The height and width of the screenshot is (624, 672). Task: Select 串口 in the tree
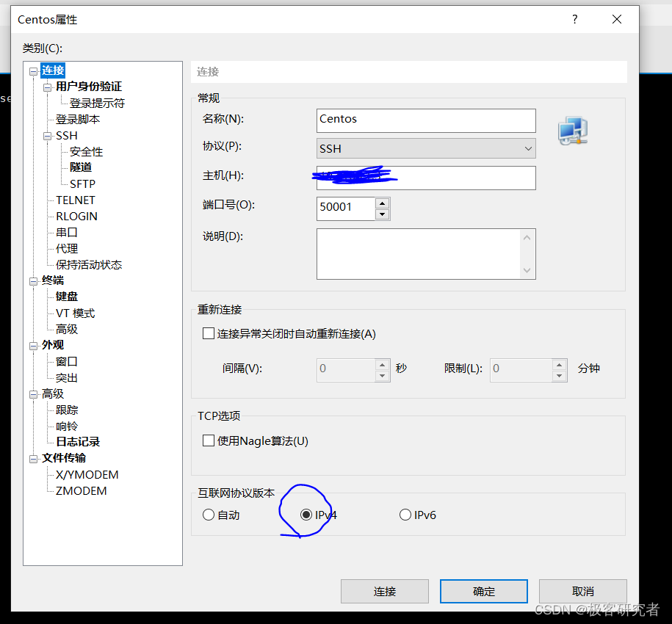pos(66,232)
